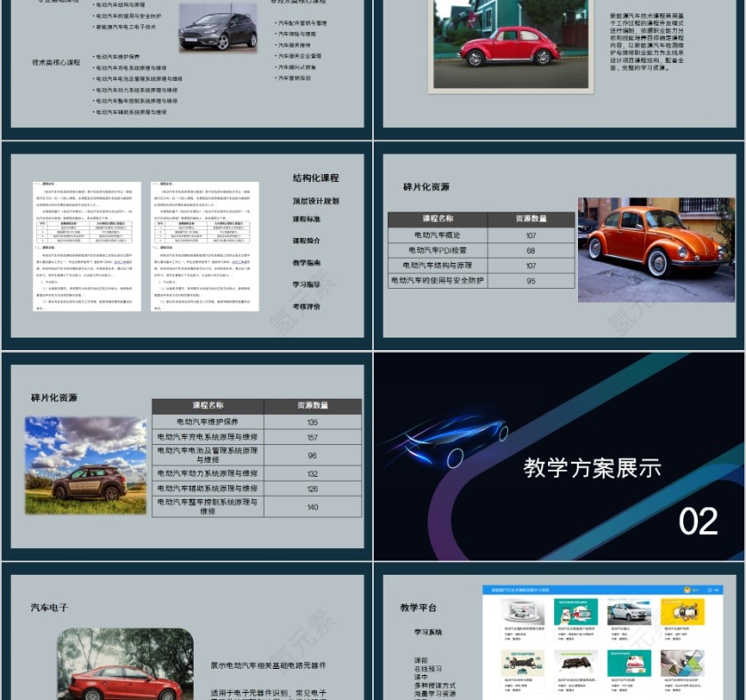Click the large 02 section number
The image size is (746, 700).
pyautogui.click(x=700, y=522)
